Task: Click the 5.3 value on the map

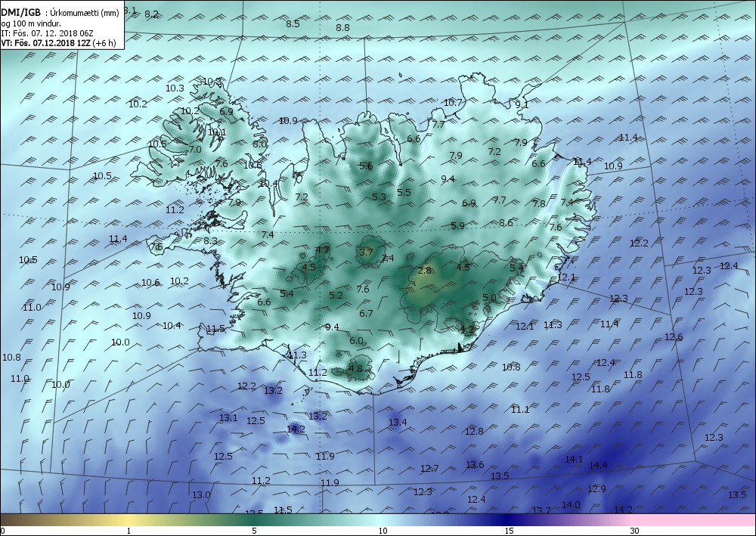Action: [379, 197]
